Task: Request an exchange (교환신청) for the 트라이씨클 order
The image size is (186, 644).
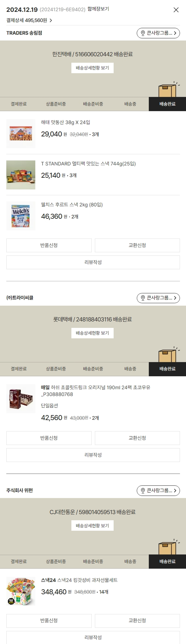Action: tap(137, 438)
